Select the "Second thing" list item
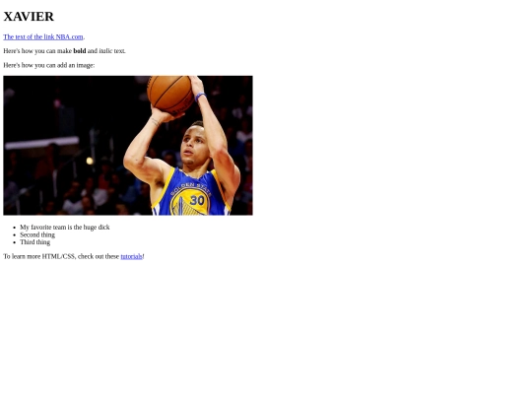This screenshot has width=532, height=399. pyautogui.click(x=37, y=234)
